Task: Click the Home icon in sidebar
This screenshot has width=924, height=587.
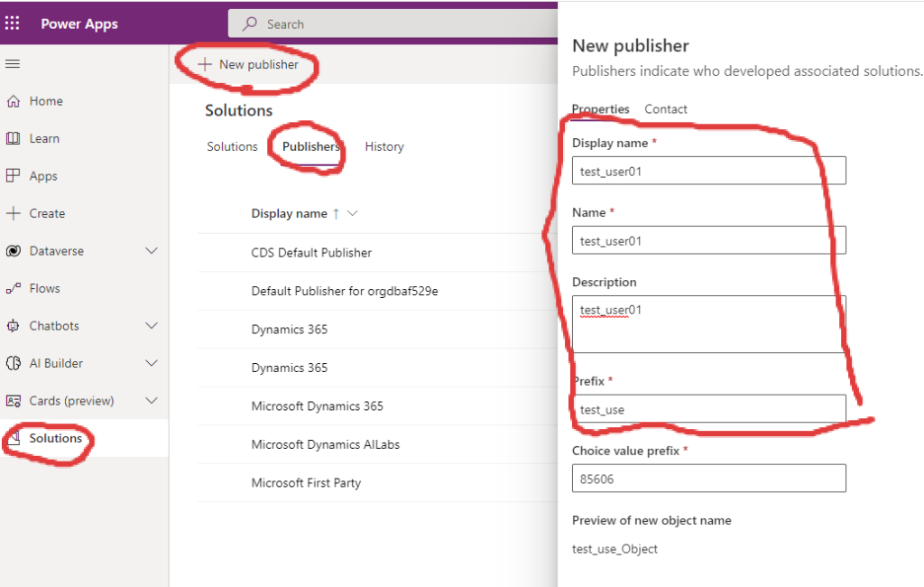Action: 14,101
